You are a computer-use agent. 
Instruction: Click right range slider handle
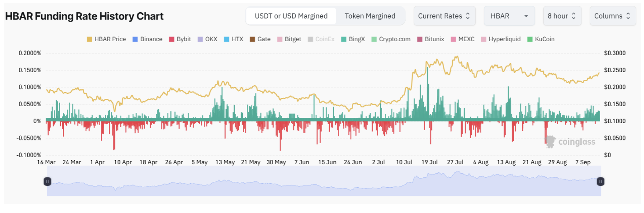tap(600, 181)
